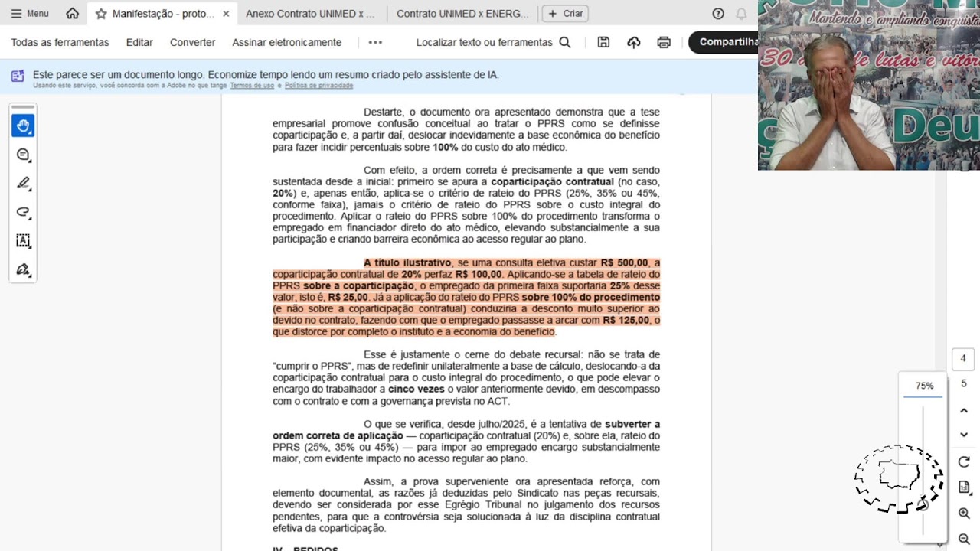This screenshot has width=980, height=551.
Task: Open the Editar tool
Action: click(x=139, y=42)
